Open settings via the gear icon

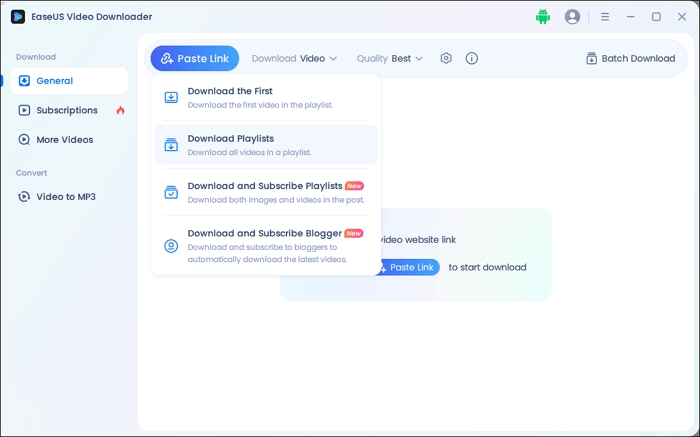coord(446,58)
